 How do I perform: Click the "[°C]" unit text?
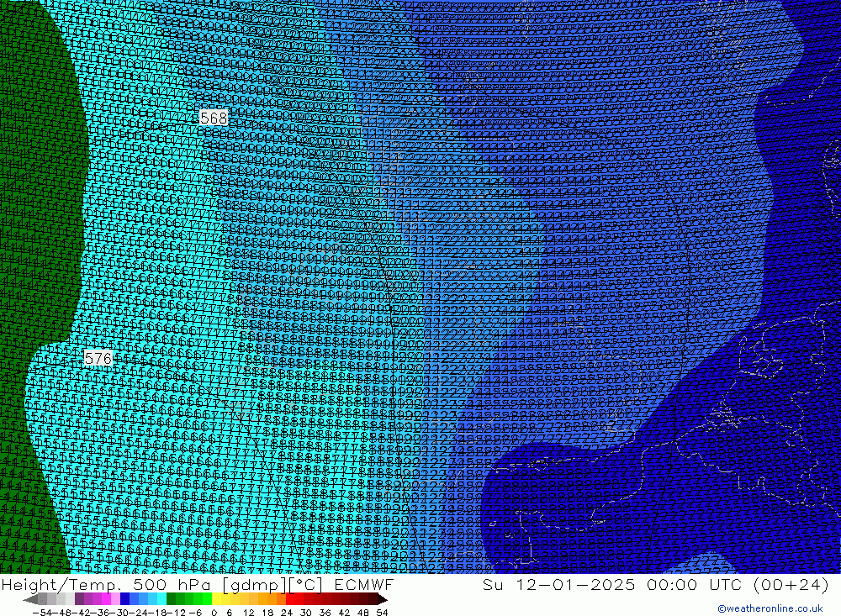pyautogui.click(x=305, y=584)
